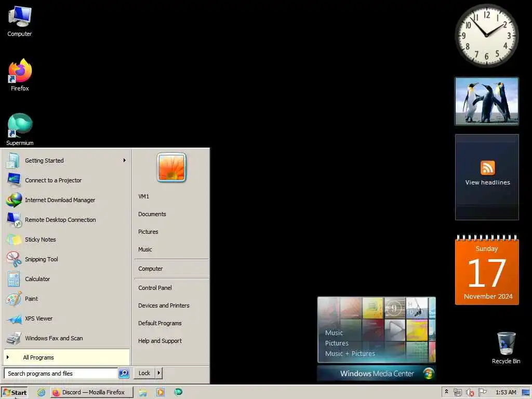Image resolution: width=532 pixels, height=399 pixels.
Task: Click Supermium icon in the taskbar
Action: tap(178, 392)
